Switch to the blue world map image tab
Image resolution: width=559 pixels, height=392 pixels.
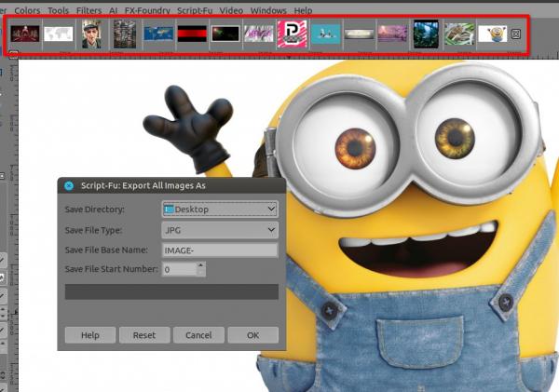[x=158, y=34]
